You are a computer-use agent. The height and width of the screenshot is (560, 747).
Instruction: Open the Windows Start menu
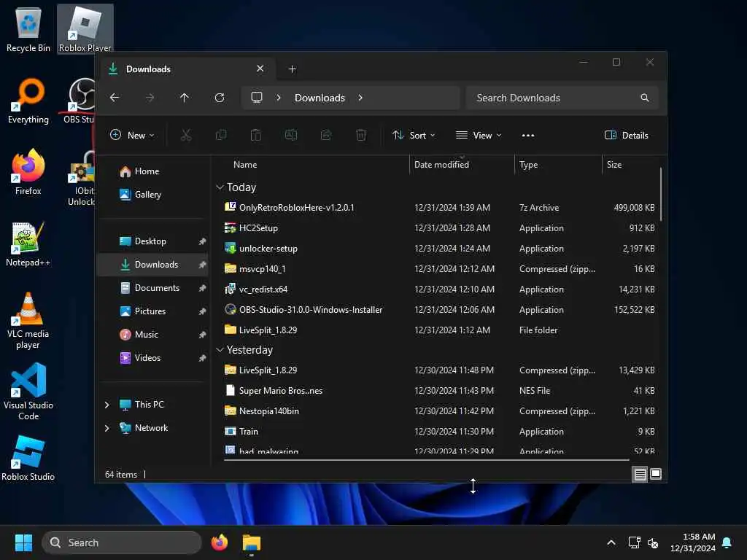tap(23, 542)
